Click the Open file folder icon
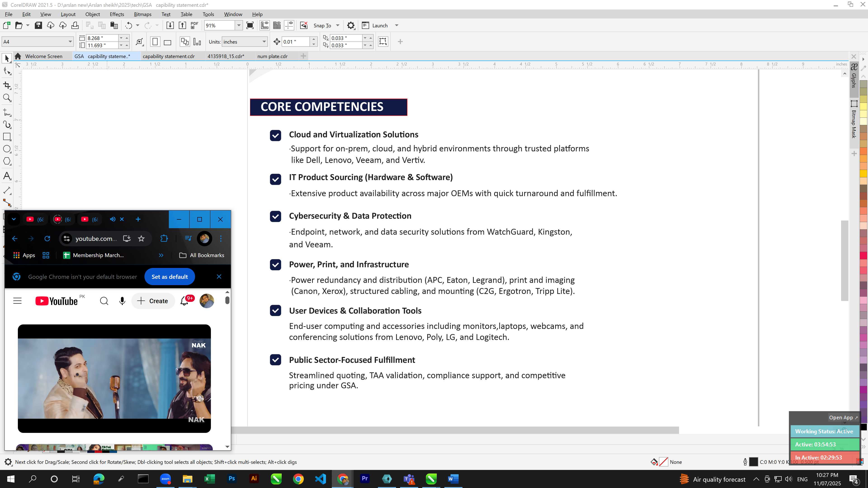Viewport: 868px width, 488px height. (19, 25)
